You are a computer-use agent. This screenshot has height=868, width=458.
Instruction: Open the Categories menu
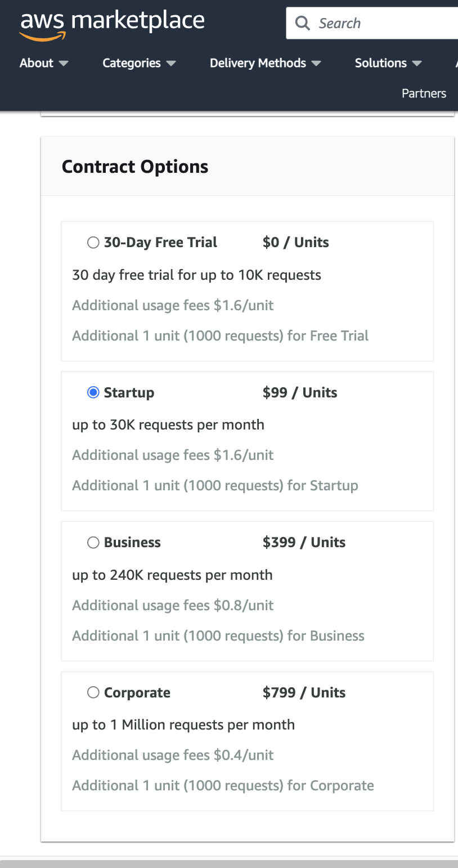pos(132,63)
